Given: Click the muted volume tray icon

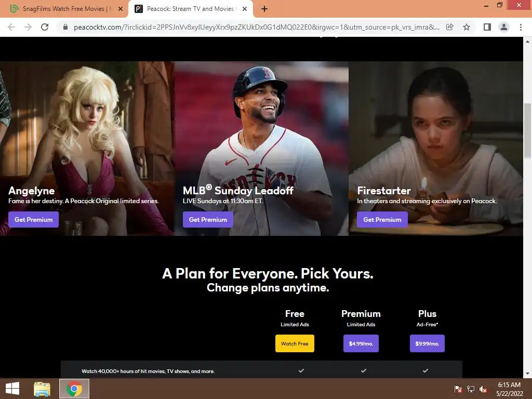Looking at the screenshot, I should point(483,389).
